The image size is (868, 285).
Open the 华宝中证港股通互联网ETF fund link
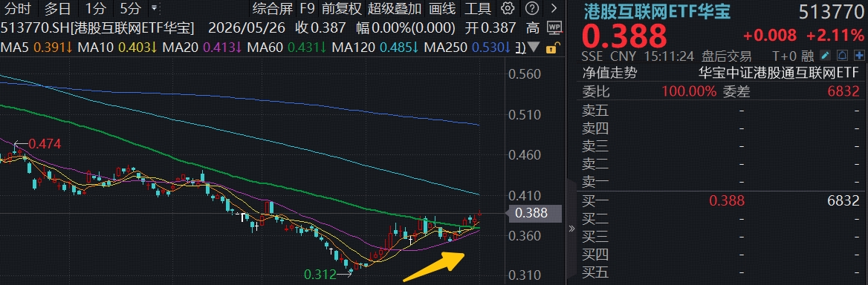click(x=778, y=73)
